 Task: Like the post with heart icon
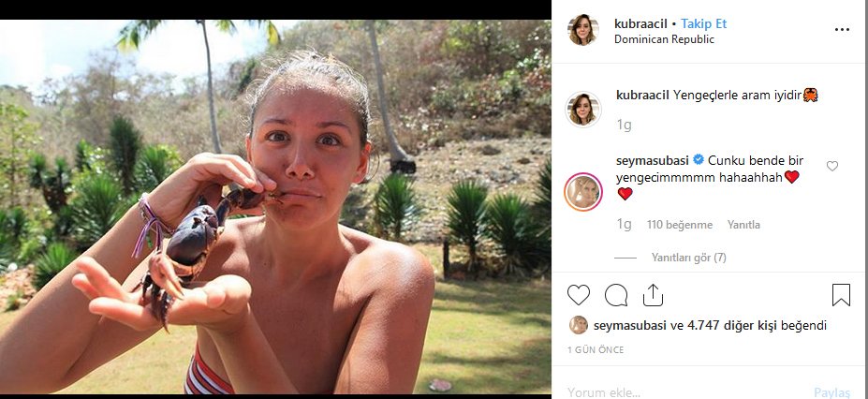click(579, 295)
